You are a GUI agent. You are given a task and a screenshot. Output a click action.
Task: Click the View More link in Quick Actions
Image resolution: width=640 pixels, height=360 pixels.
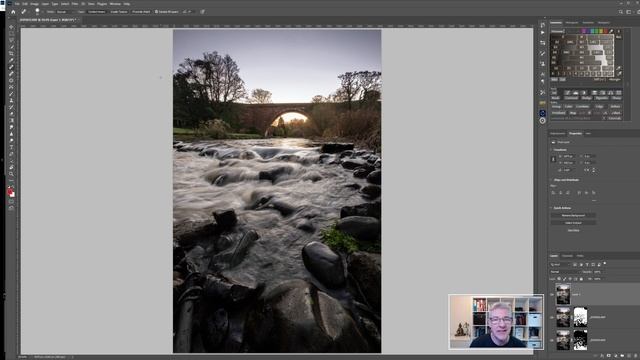click(573, 230)
